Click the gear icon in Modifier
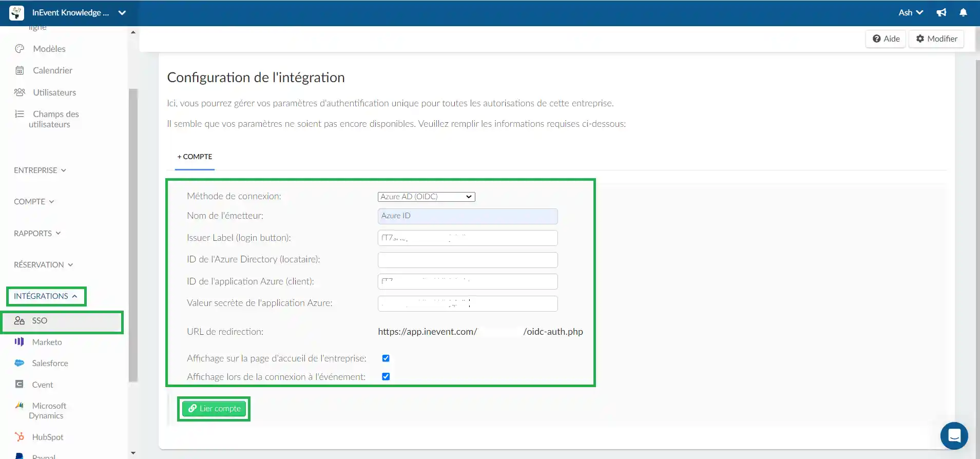This screenshot has height=459, width=980. tap(920, 39)
